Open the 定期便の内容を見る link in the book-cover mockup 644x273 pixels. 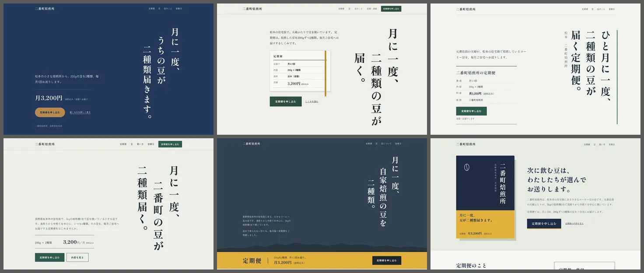(574, 224)
